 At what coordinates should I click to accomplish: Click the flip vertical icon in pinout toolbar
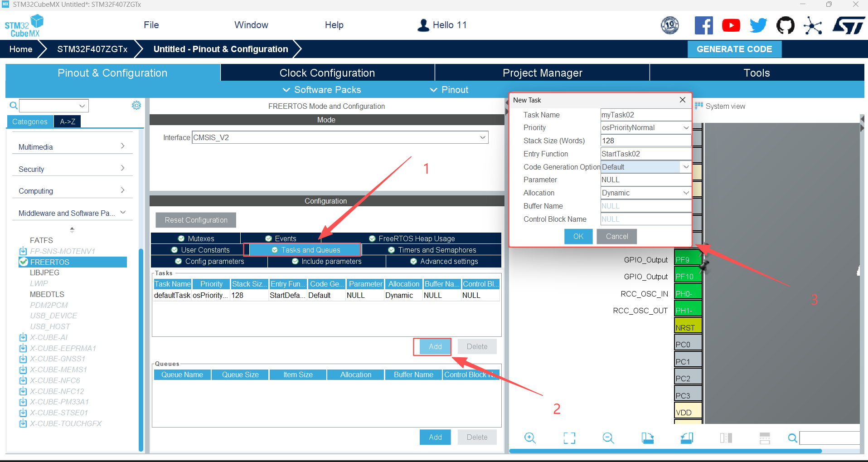[765, 438]
